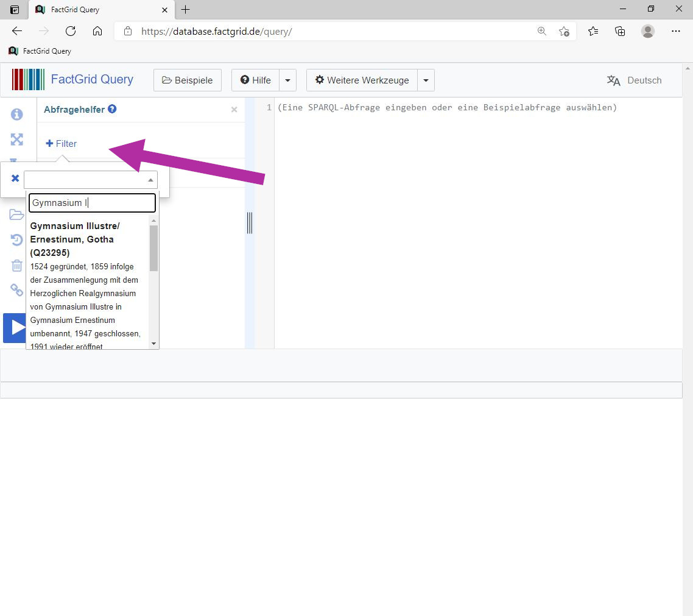Click the info icon in left sidebar
693x616 pixels.
point(17,115)
